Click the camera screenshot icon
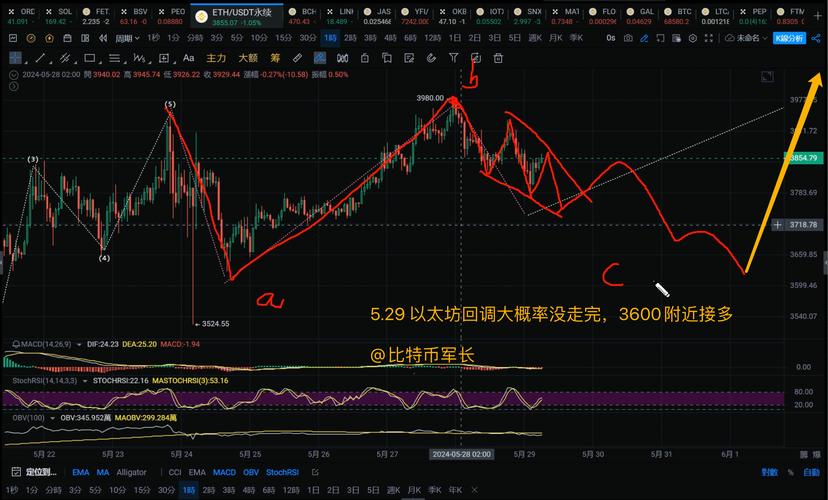Image resolution: width=828 pixels, height=500 pixels. coord(628,38)
